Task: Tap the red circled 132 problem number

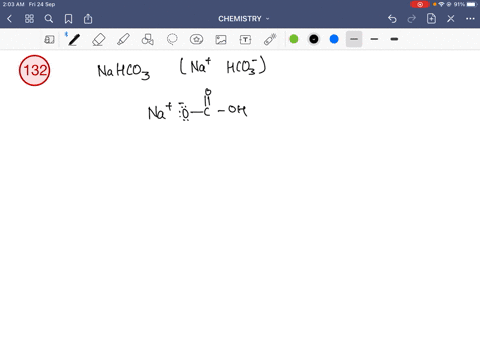Action: coord(34,70)
